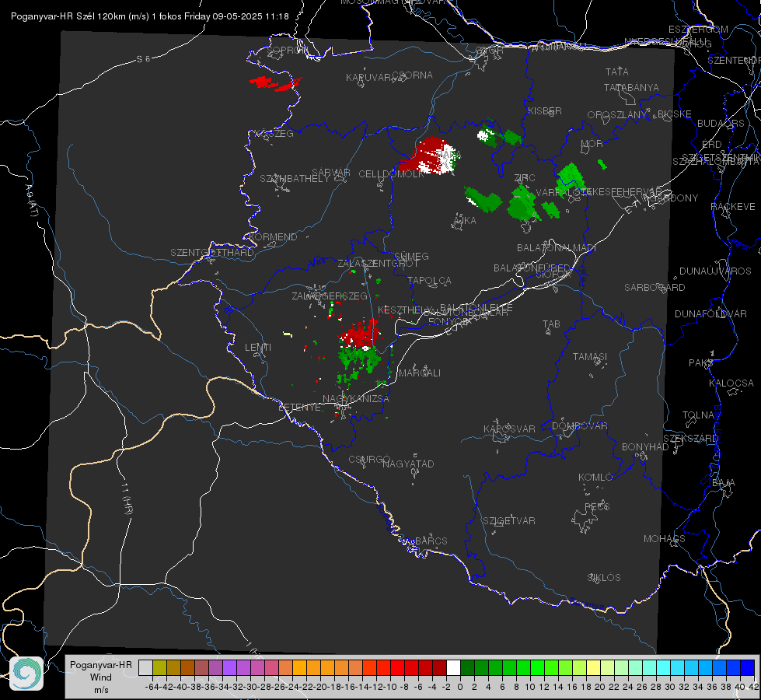Click the SOPRON city label
The width and height of the screenshot is (761, 700).
(x=288, y=50)
